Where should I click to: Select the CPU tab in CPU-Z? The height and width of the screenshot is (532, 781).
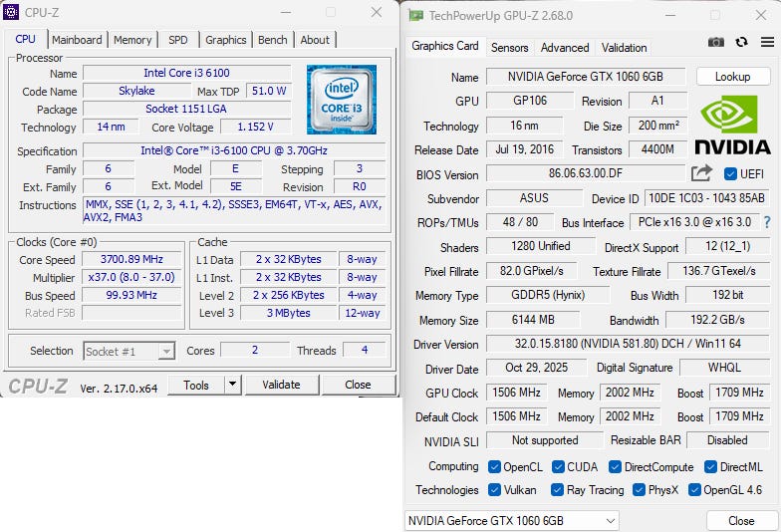tap(26, 39)
